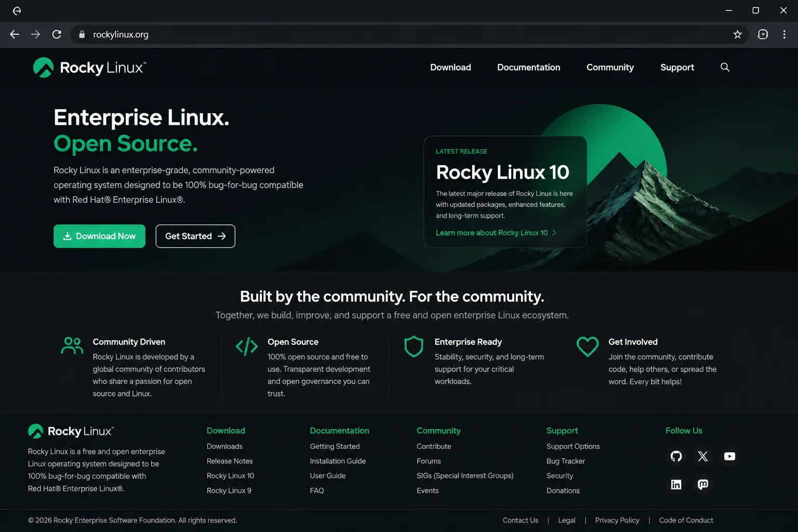The width and height of the screenshot is (798, 532).
Task: Open SIGs (Special Interest Groups) link
Action: [465, 475]
